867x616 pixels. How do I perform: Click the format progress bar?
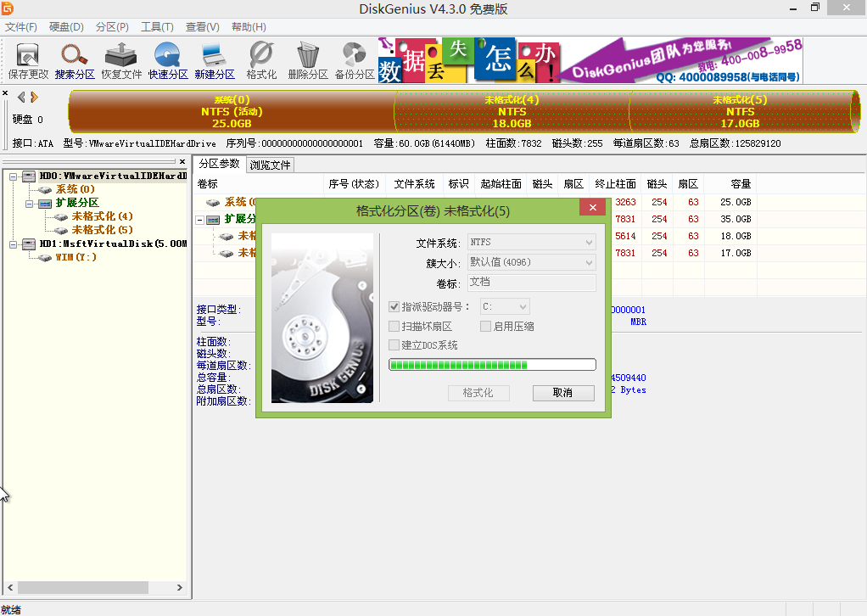click(492, 364)
